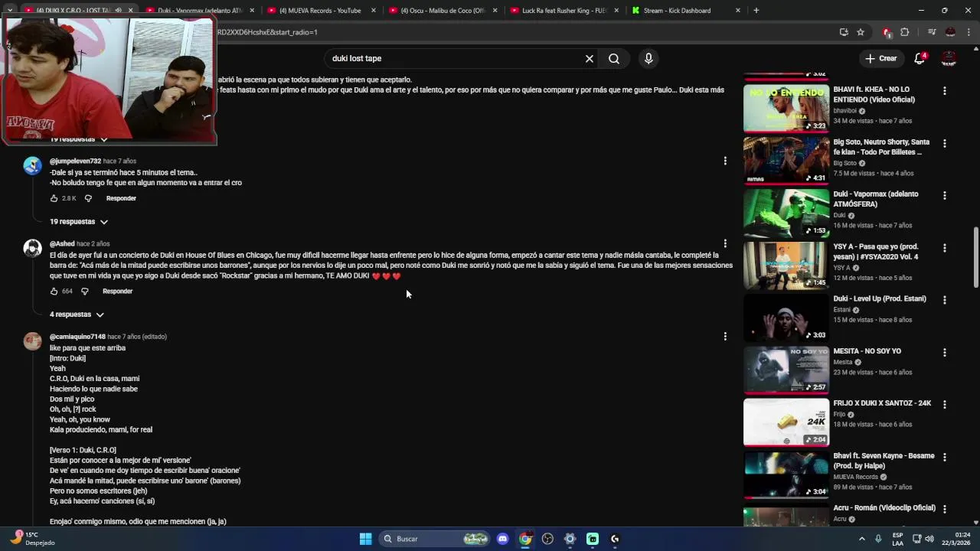The height and width of the screenshot is (551, 980).
Task: Open a new browser tab
Action: click(756, 11)
